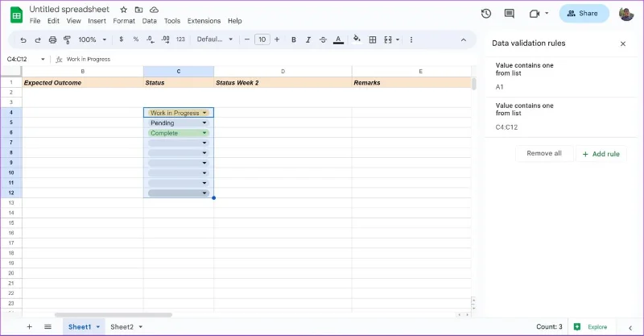Open the comments icon
Screen dimensions: 644x336
[x=510, y=14]
